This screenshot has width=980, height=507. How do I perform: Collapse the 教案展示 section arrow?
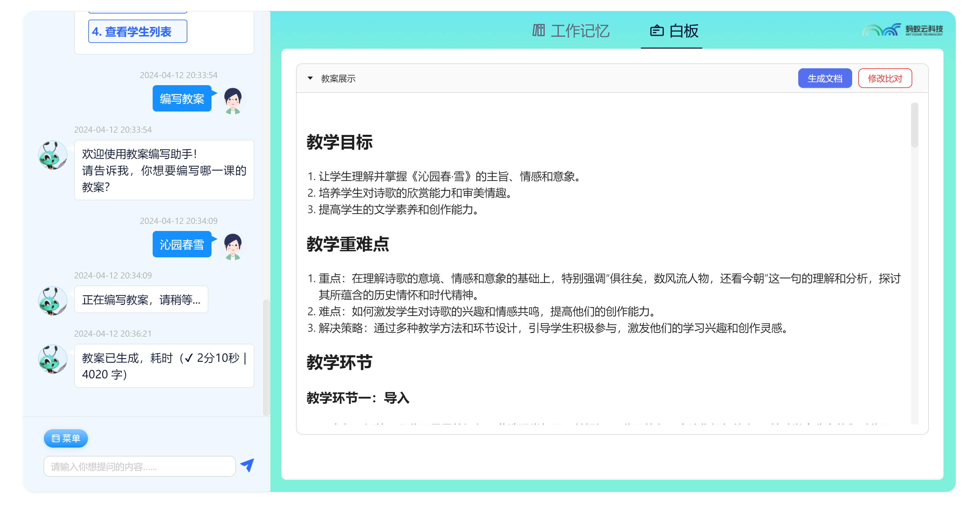(x=310, y=78)
